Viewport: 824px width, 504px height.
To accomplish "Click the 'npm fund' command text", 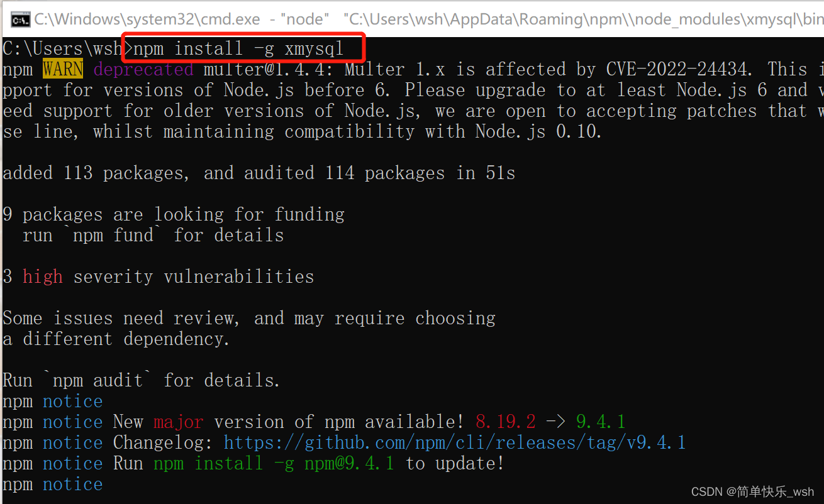I will click(x=113, y=235).
